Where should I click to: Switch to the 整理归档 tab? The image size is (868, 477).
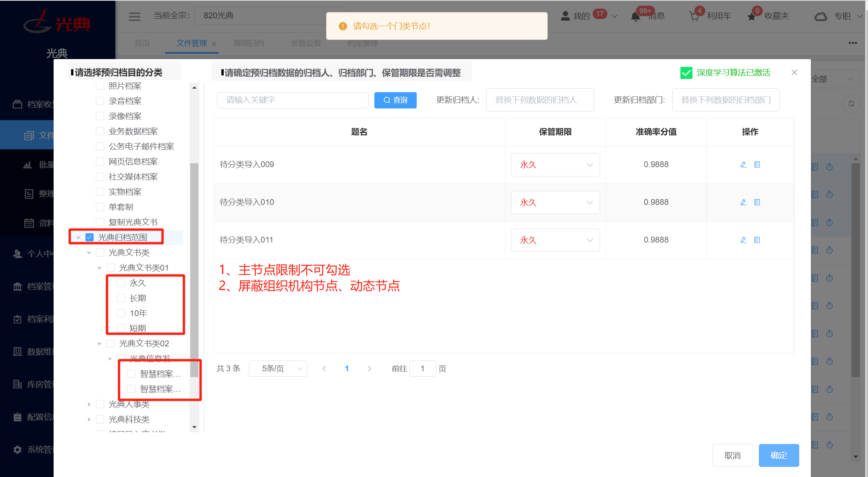coord(249,43)
